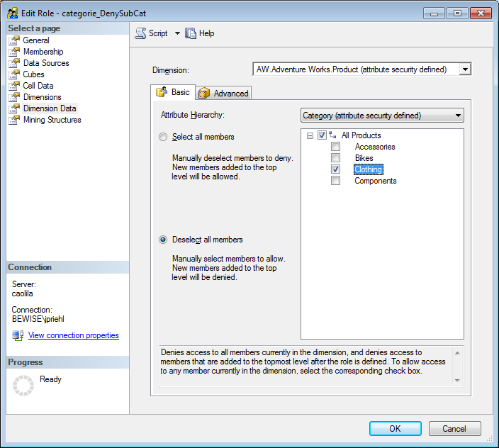Open the Mining Structures page
This screenshot has height=448, width=499.
[x=52, y=120]
